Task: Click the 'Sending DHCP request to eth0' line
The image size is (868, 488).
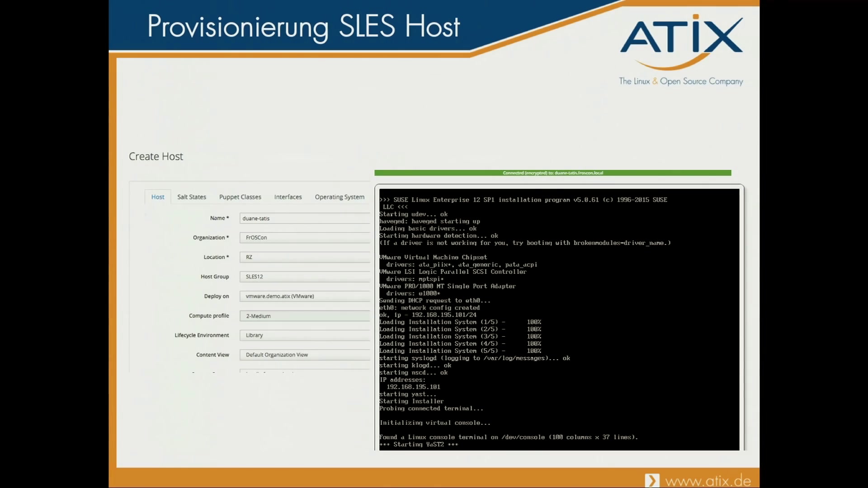Action: pyautogui.click(x=434, y=300)
